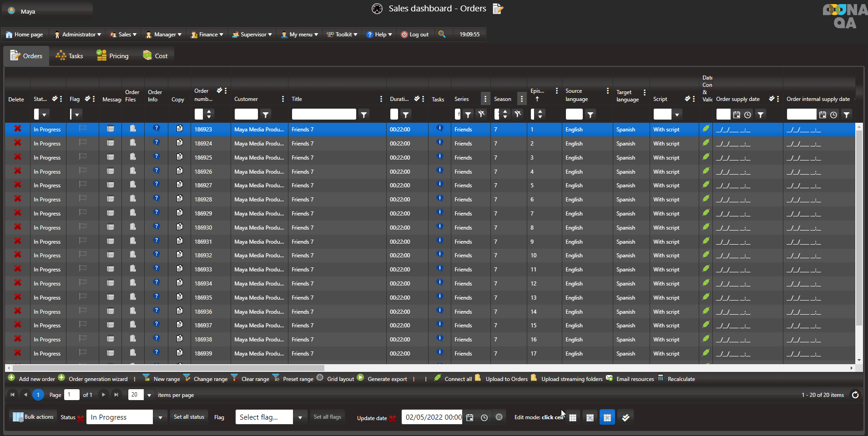Viewport: 868px width, 436px height.
Task: Click Set all status button
Action: click(x=189, y=417)
